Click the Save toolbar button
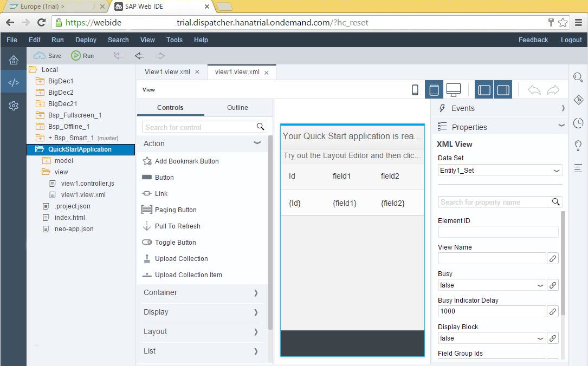This screenshot has height=366, width=588. click(47, 56)
